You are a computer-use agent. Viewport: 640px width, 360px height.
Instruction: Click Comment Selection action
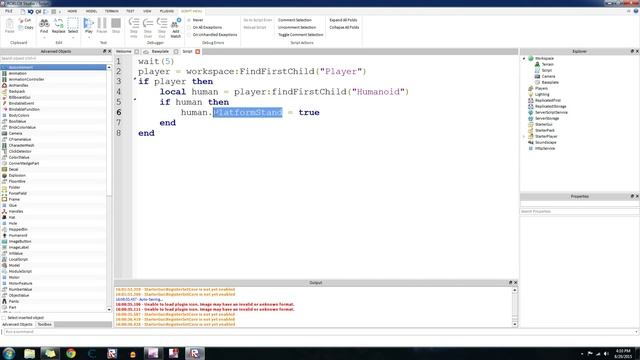295,20
